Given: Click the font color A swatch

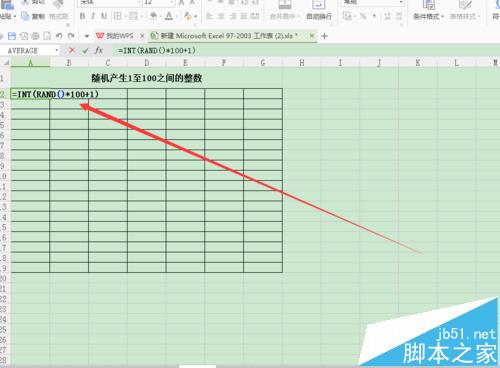Looking at the screenshot, I should pyautogui.click(x=169, y=16).
